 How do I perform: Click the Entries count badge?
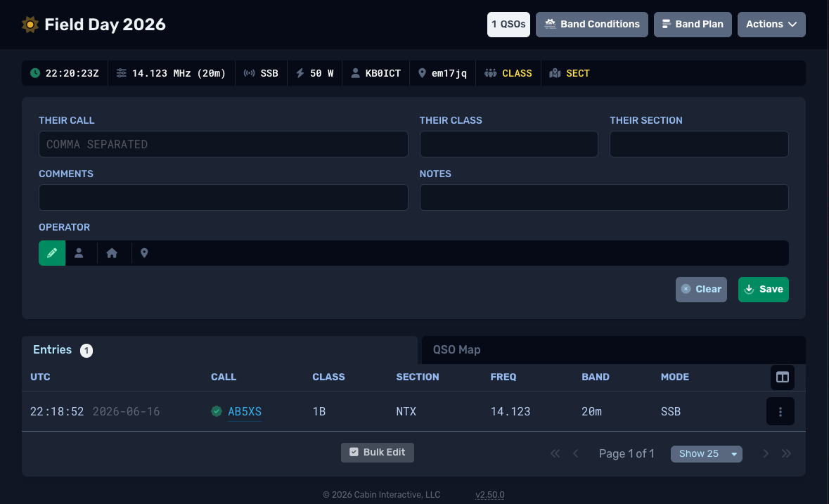(86, 350)
